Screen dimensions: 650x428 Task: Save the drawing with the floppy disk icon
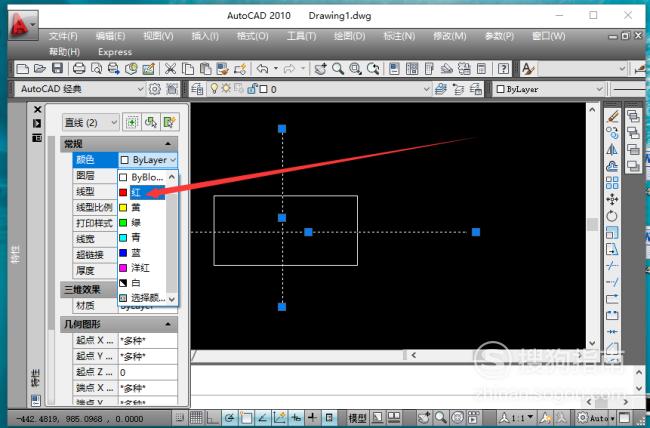[57, 68]
